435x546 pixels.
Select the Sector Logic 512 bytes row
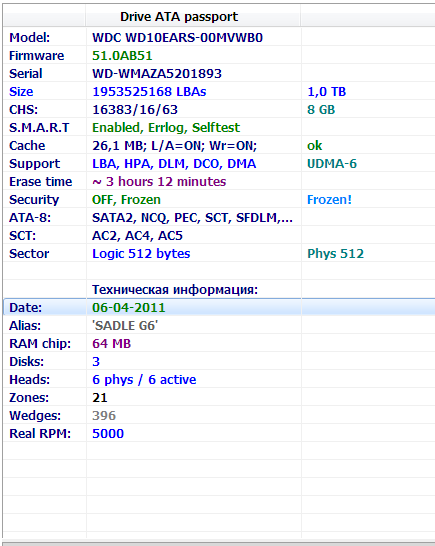pos(219,254)
